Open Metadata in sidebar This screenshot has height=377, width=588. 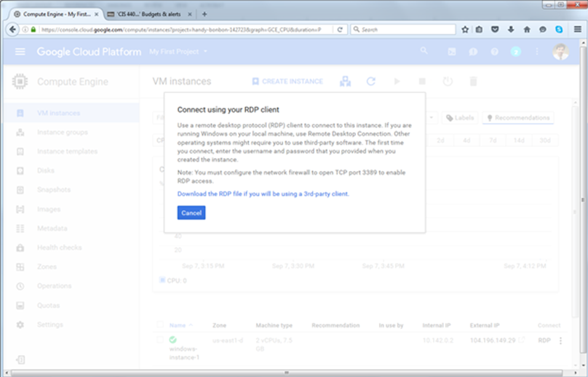tap(71, 228)
